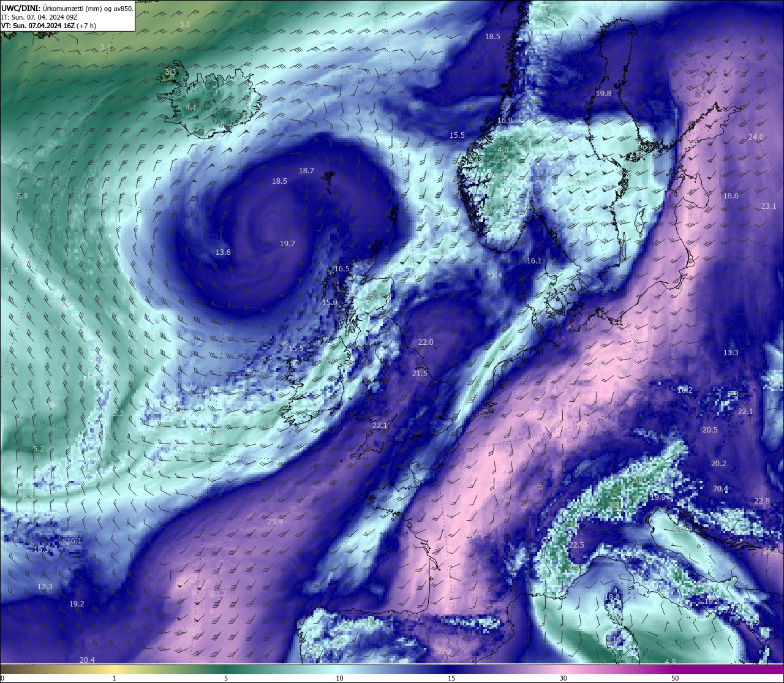This screenshot has height=683, width=784.
Task: Click the IT initial time line
Action: [39, 17]
